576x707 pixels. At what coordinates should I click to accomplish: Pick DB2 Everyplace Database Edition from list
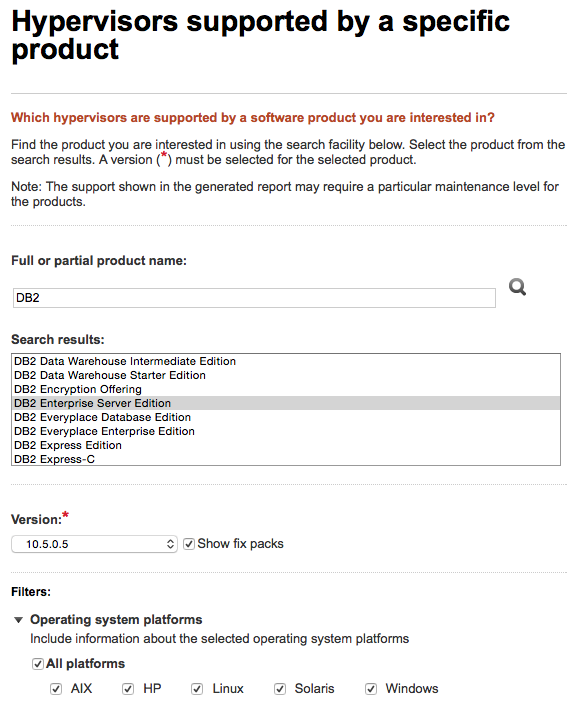286,417
